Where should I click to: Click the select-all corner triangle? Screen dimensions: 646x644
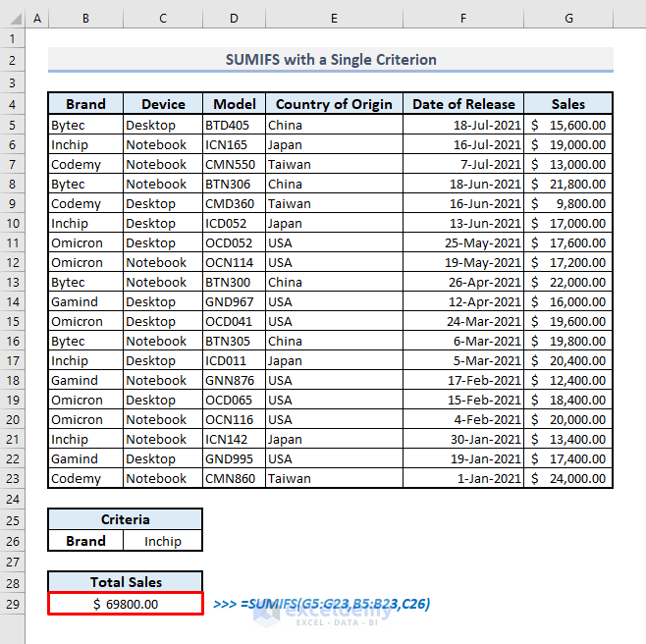16,19
